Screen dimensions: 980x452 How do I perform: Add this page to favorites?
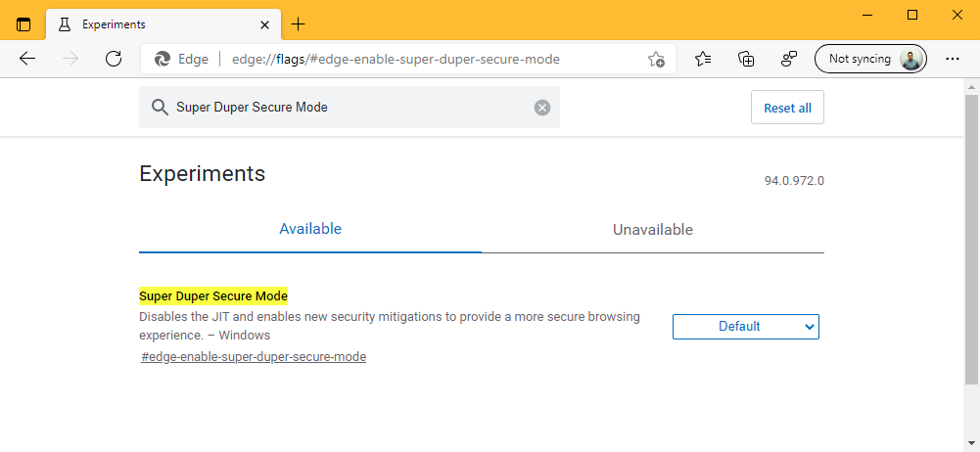click(656, 59)
